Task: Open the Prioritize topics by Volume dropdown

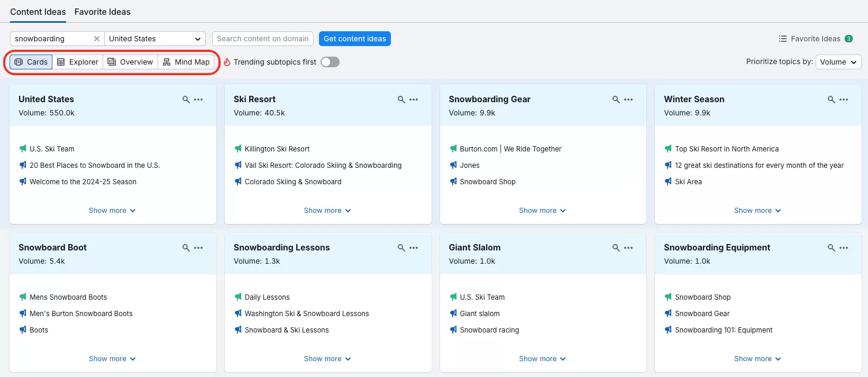Action: point(838,62)
